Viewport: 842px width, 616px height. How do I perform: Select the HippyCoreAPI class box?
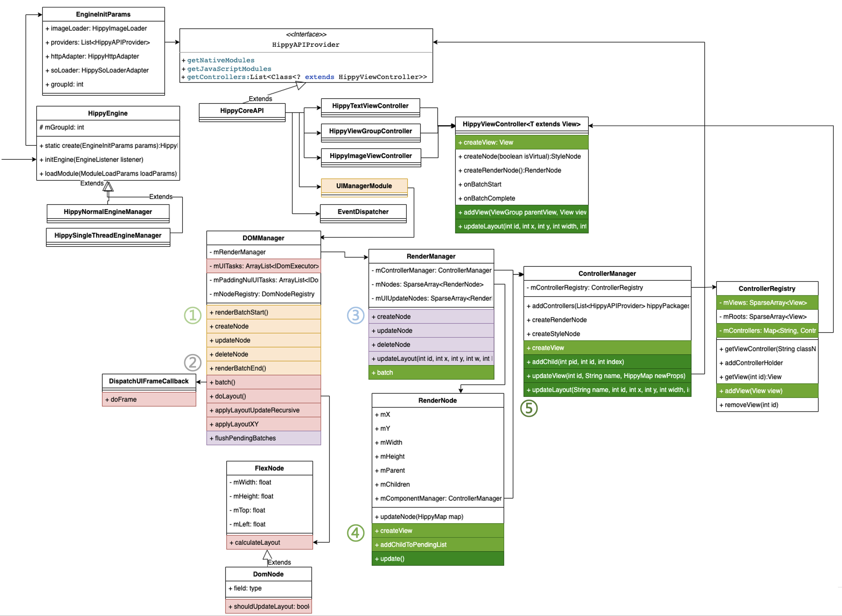(x=242, y=112)
